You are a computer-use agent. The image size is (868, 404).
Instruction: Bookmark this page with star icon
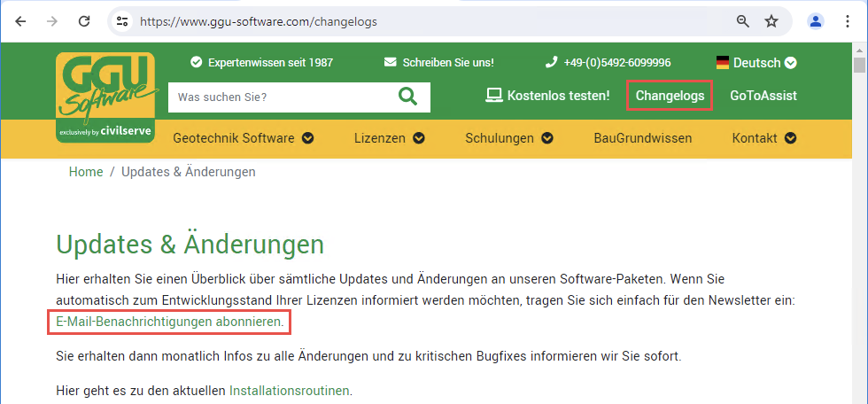pyautogui.click(x=771, y=20)
